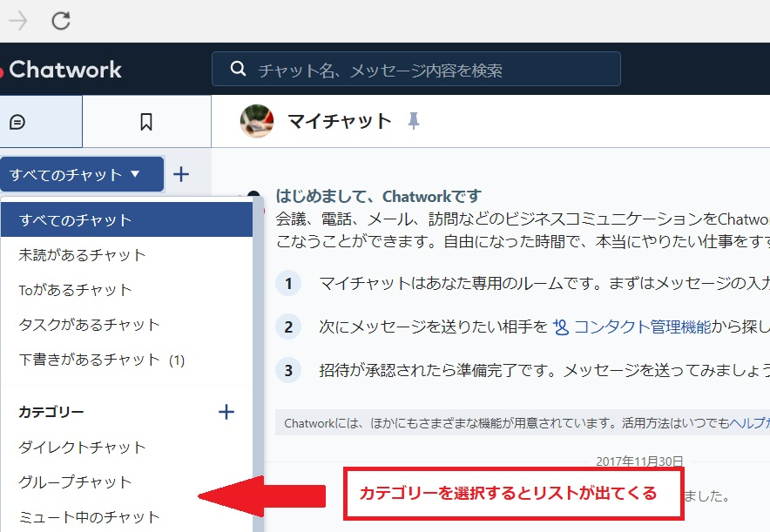Switch to the chat list tab

[41, 121]
